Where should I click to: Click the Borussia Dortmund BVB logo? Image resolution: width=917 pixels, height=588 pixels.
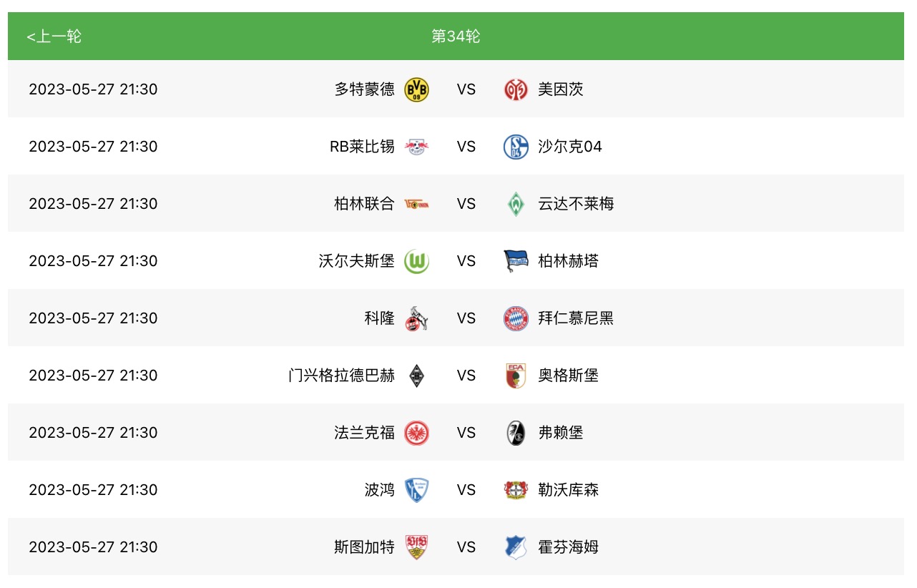(x=416, y=89)
